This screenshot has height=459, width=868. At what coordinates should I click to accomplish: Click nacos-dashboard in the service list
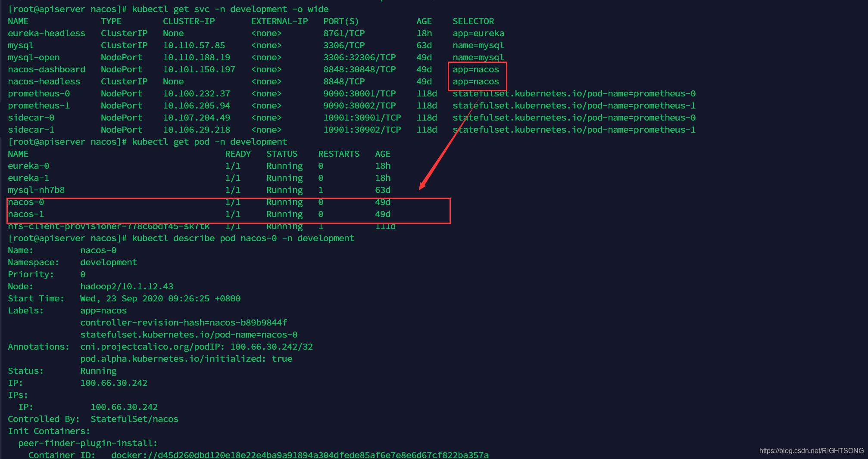pos(47,69)
